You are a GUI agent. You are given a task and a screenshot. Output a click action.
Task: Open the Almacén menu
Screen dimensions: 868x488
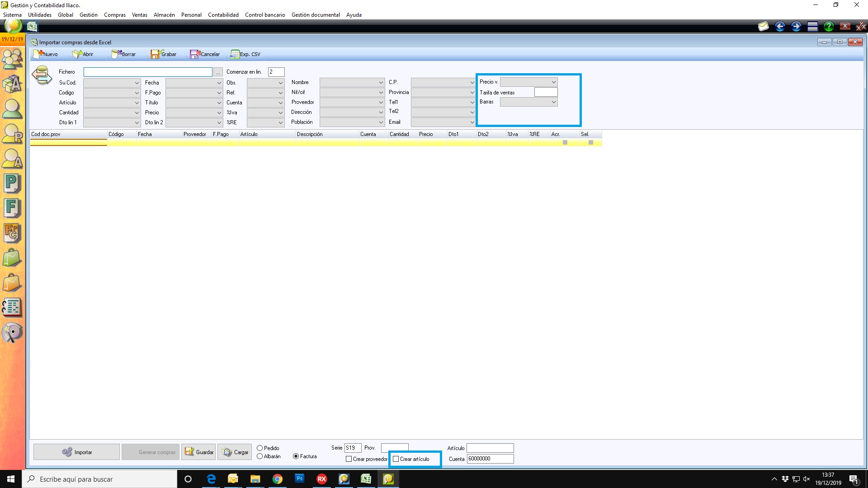(164, 15)
